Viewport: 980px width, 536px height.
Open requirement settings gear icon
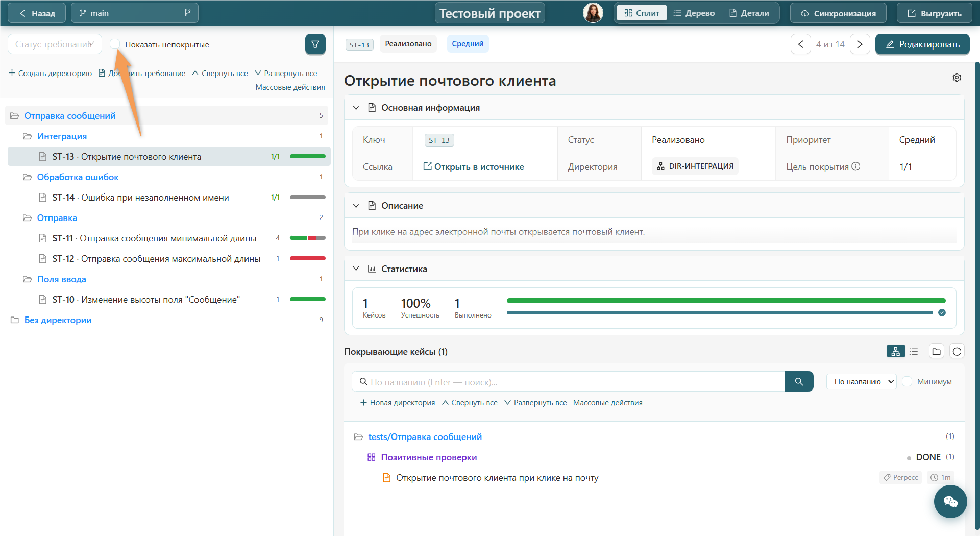[957, 77]
